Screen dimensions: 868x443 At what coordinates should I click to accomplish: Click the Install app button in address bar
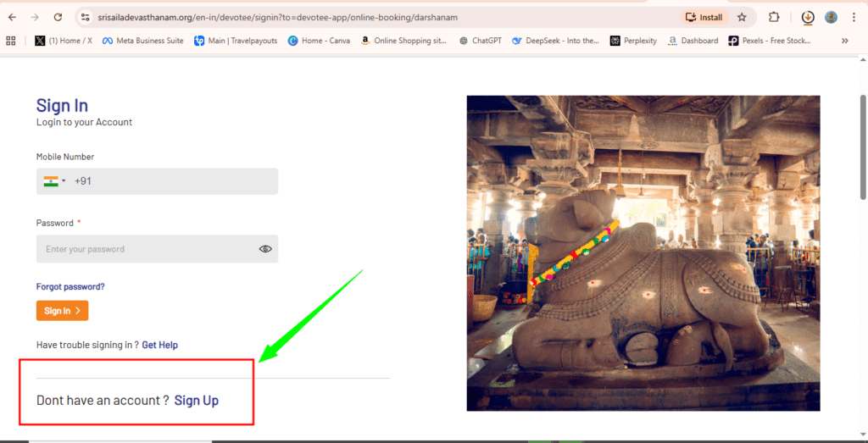pos(704,17)
